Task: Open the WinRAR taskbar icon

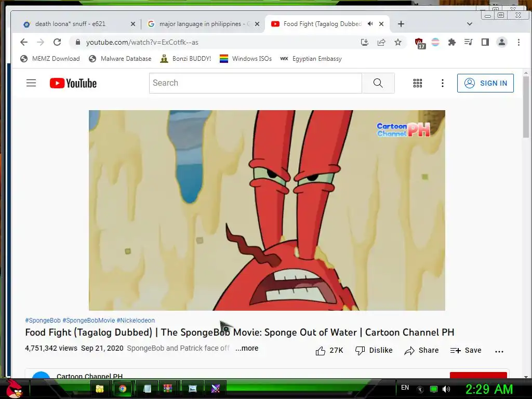Action: (x=168, y=389)
